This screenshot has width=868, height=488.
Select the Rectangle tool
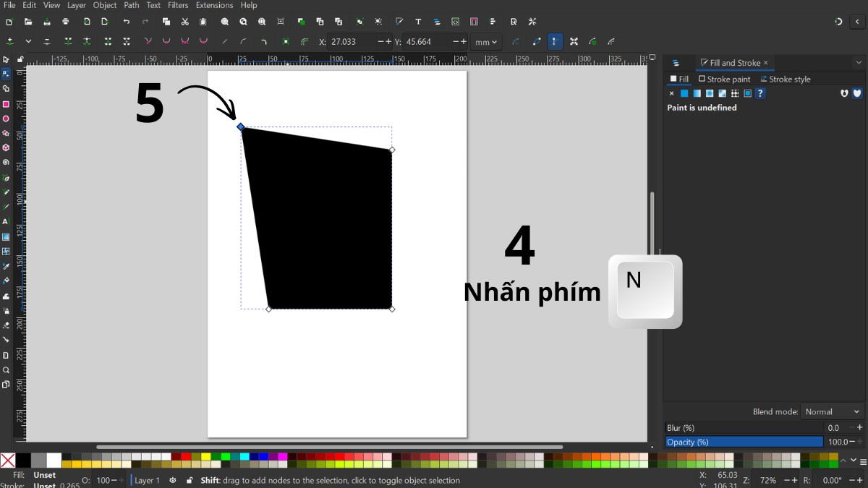6,103
